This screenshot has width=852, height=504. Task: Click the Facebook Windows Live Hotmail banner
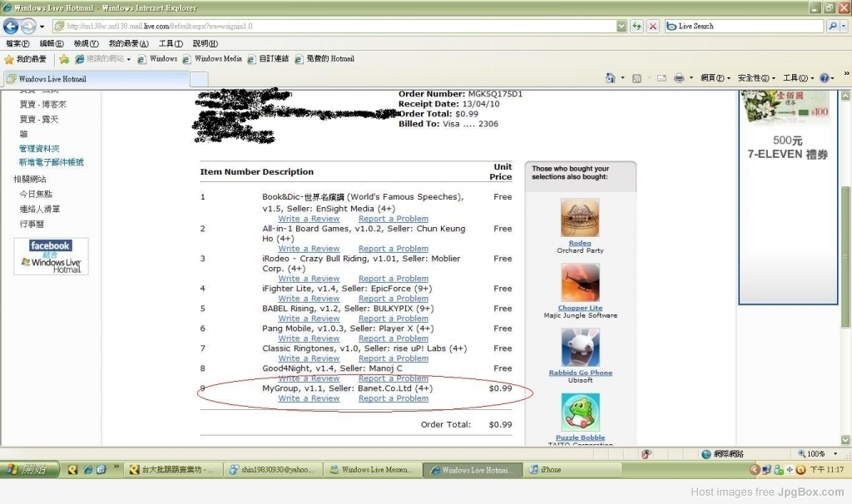(x=51, y=256)
